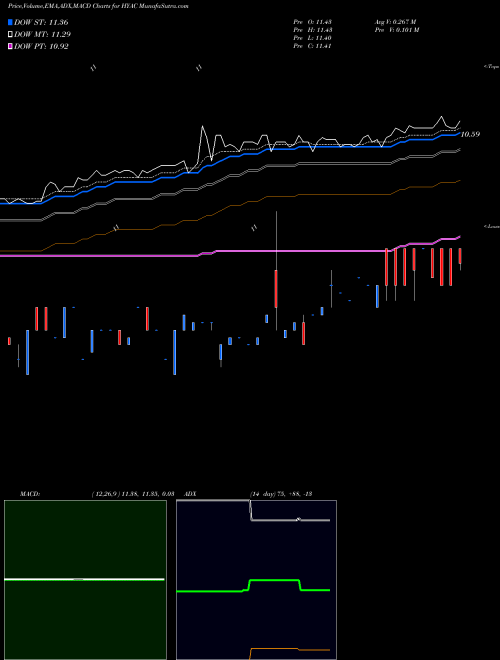Click the 'Pre V: 0.101 M' value

pos(396,30)
